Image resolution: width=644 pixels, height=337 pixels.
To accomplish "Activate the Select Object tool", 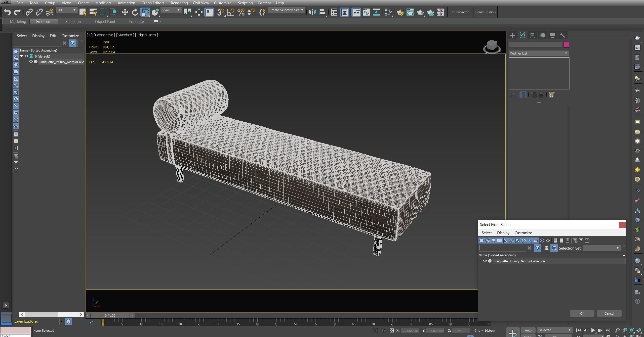I will [x=83, y=12].
